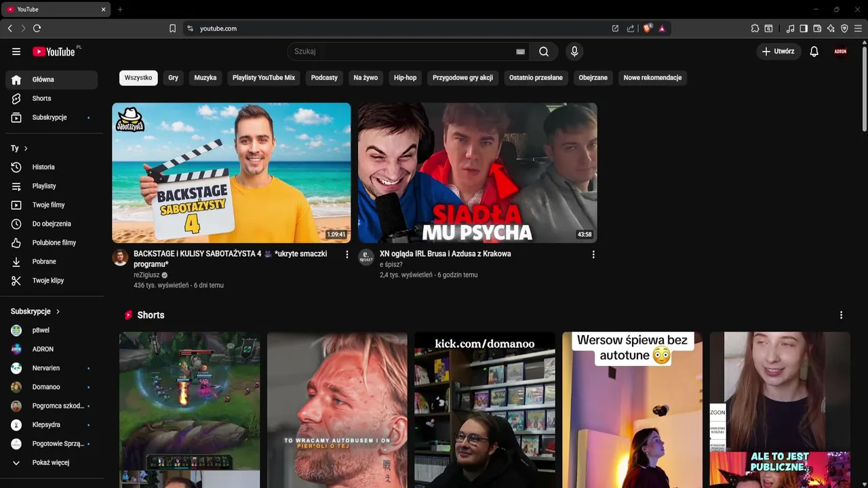The image size is (868, 488).
Task: Open Nervarien channel subscription
Action: 52,368
